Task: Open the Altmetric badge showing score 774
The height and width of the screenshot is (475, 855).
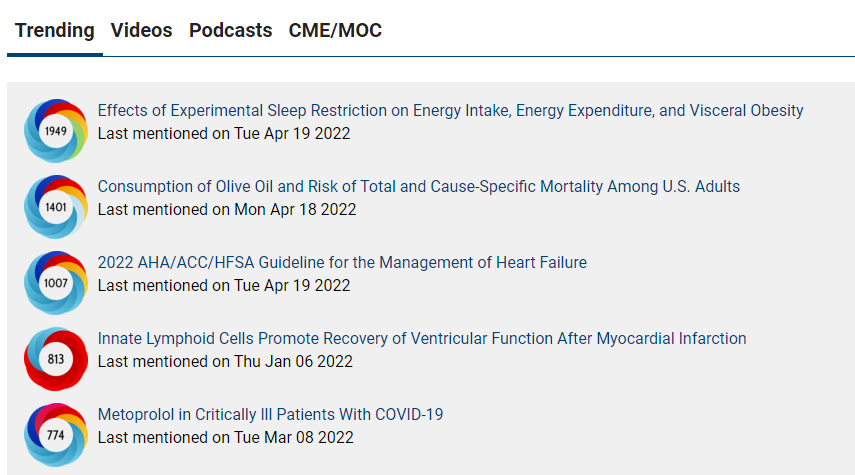Action: (x=56, y=435)
